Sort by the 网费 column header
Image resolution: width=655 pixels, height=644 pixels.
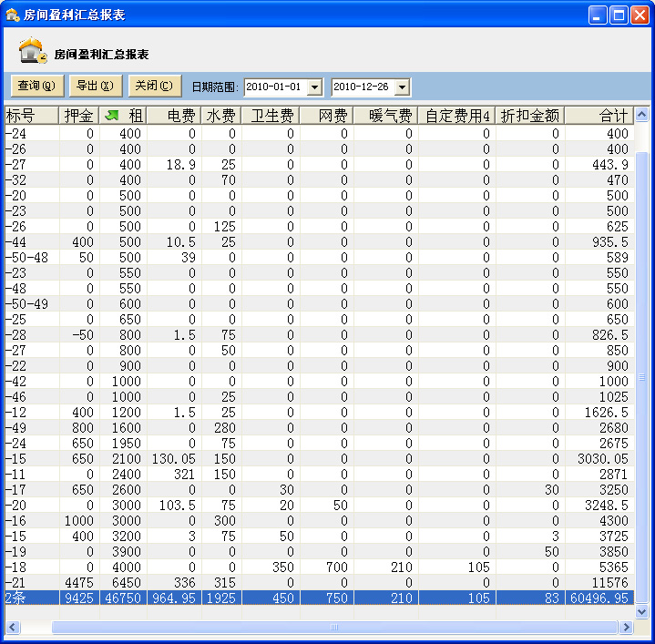[327, 116]
